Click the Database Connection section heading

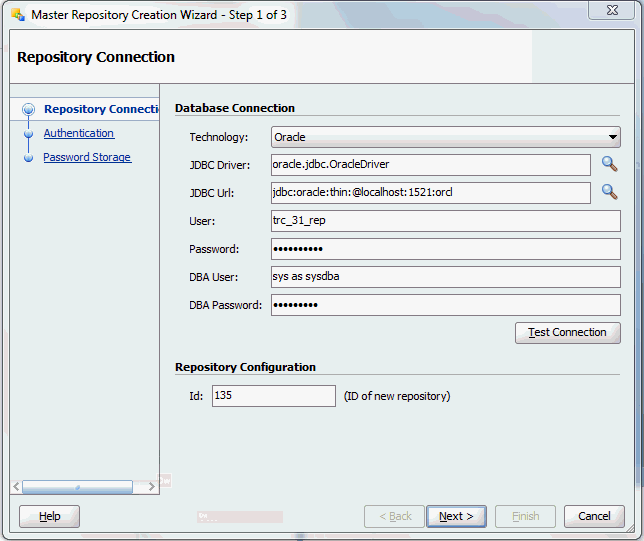coord(235,108)
